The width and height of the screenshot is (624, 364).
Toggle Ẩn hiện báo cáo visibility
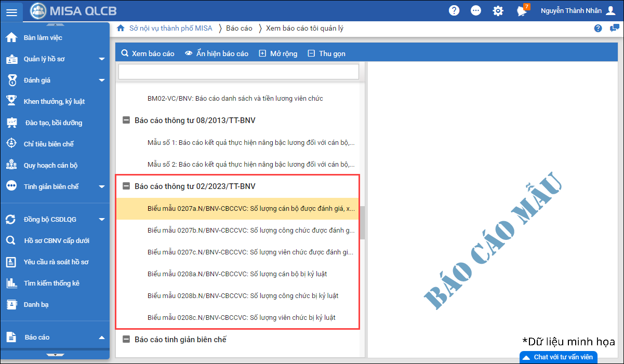[217, 53]
